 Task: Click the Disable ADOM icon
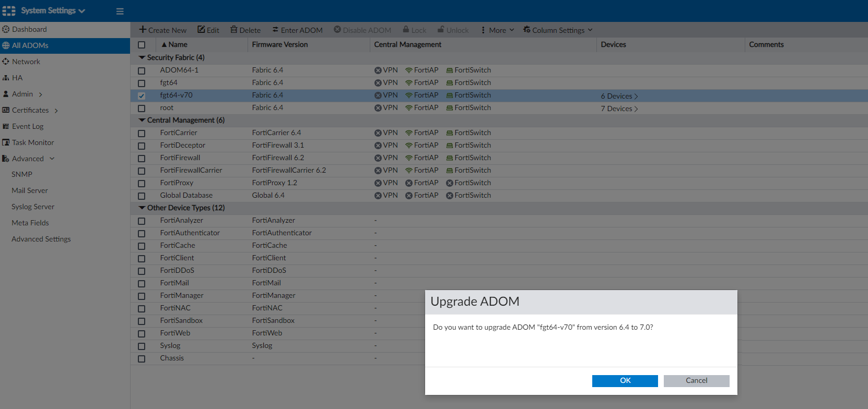[x=337, y=30]
